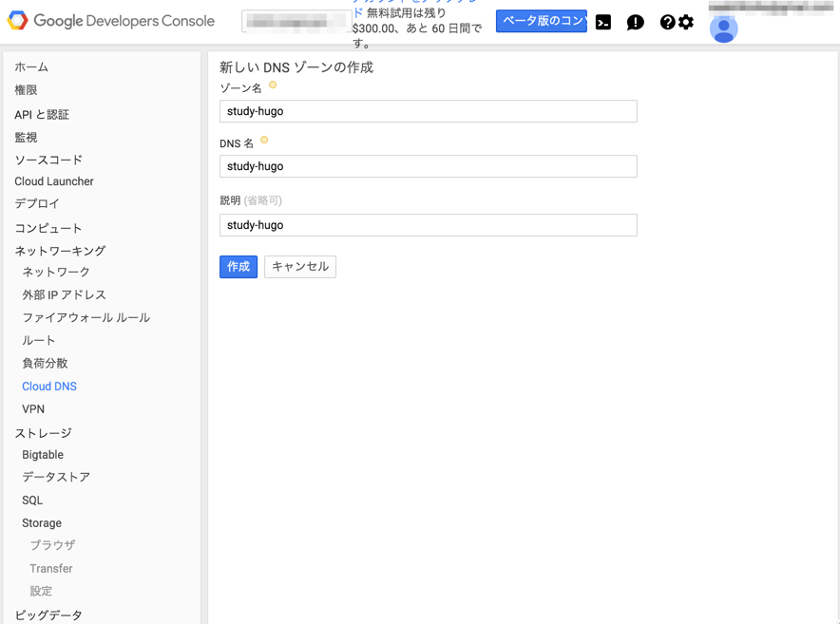The image size is (840, 624).
Task: Select Cloud DNS in the sidebar
Action: click(x=49, y=387)
